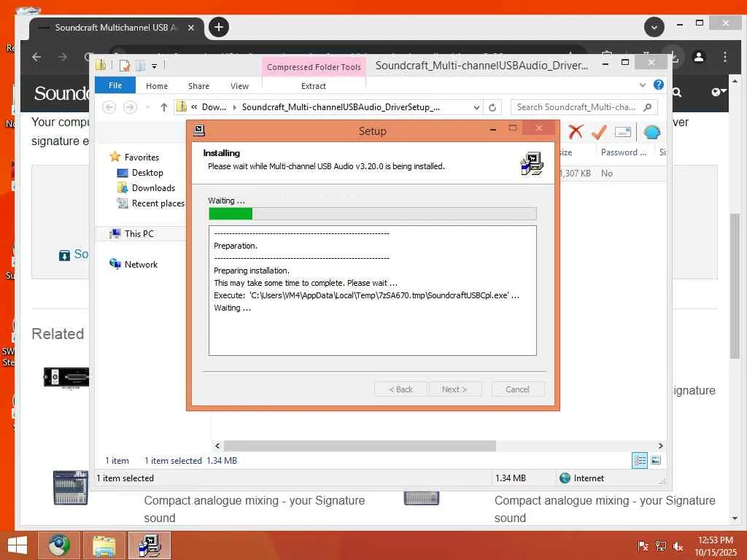Open the Windows Start button
Image resolution: width=747 pixels, height=560 pixels.
(x=18, y=545)
